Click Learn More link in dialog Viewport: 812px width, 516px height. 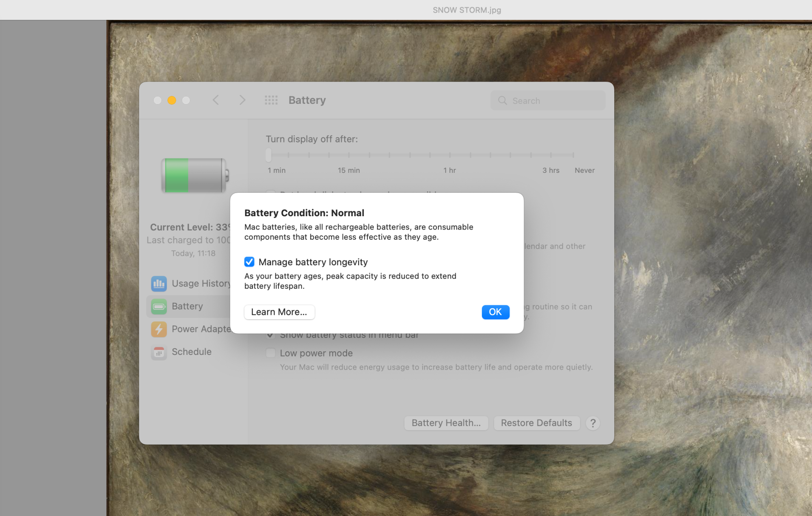coord(279,312)
